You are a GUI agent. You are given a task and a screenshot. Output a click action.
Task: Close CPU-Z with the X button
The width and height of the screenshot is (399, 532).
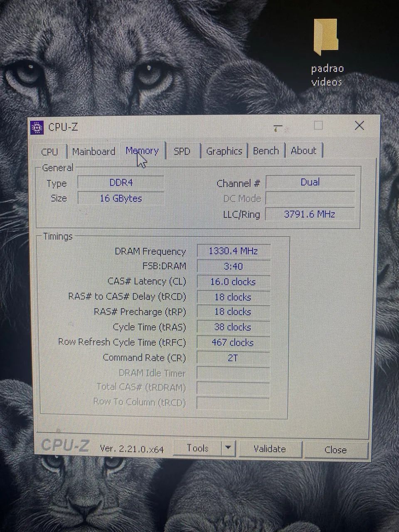click(x=360, y=126)
